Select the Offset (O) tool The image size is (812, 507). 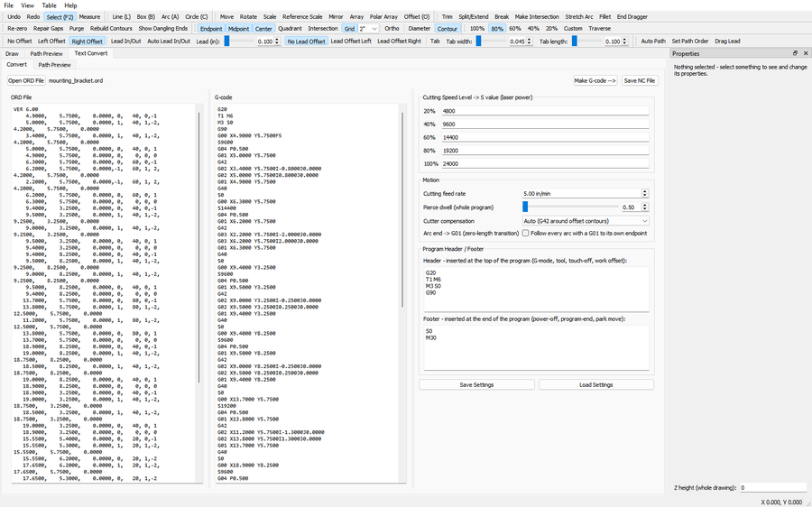pos(416,16)
